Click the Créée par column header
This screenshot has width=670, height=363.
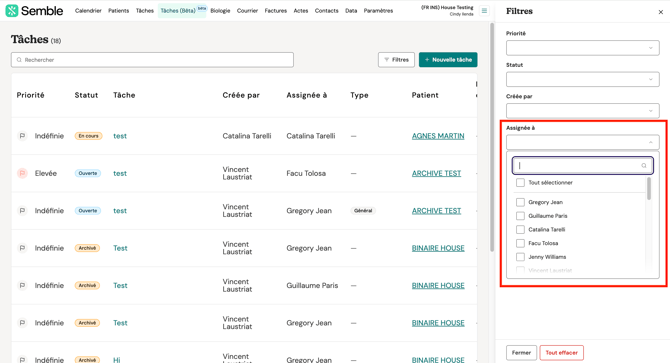(241, 95)
